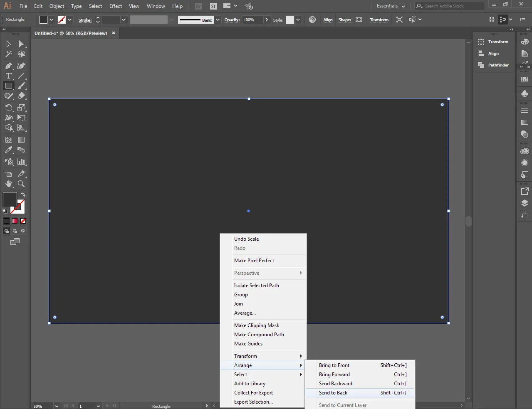
Task: Swap fill and stroke colors
Action: [x=23, y=195]
